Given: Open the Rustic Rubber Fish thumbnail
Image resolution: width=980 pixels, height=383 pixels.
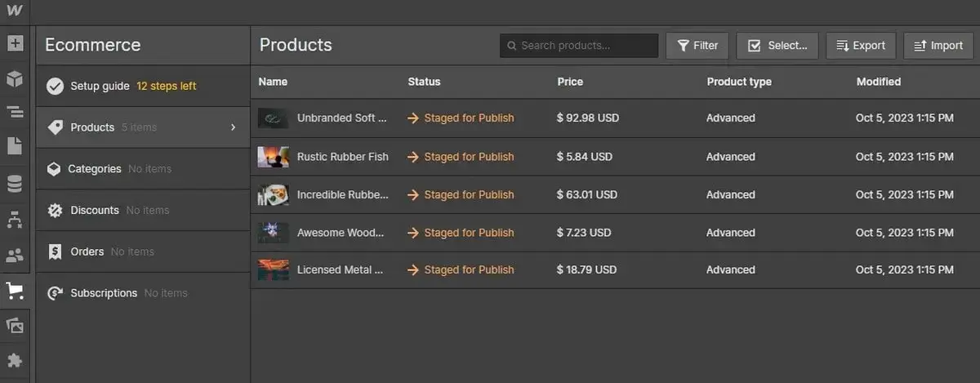Looking at the screenshot, I should click(273, 156).
